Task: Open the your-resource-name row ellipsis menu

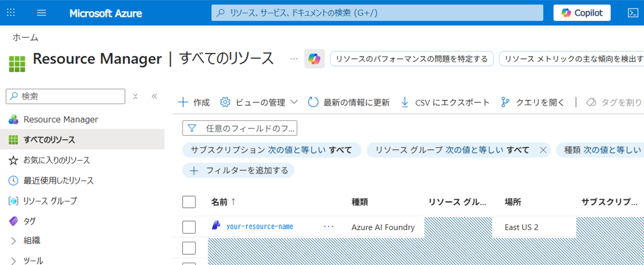Action: 329,227
